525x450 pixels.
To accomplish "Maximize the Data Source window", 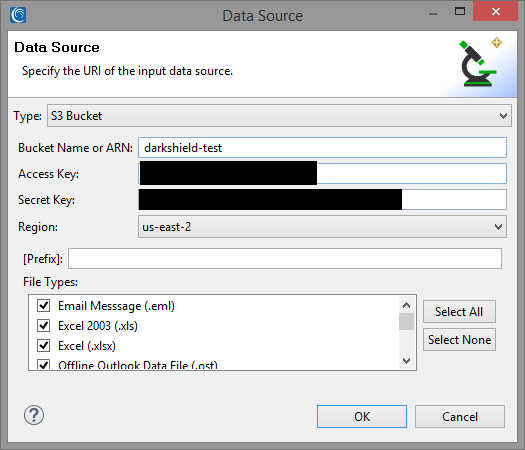I will pos(460,12).
